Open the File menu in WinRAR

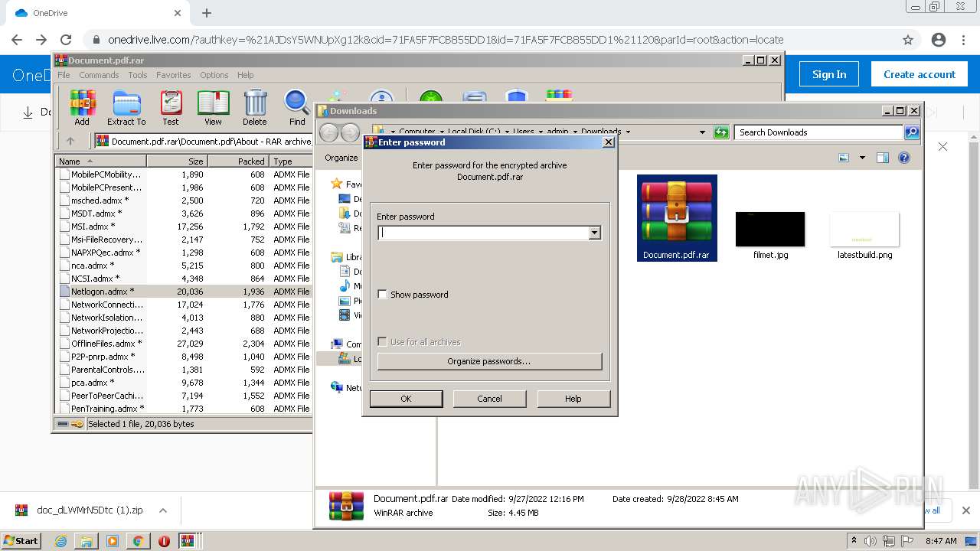pyautogui.click(x=64, y=75)
